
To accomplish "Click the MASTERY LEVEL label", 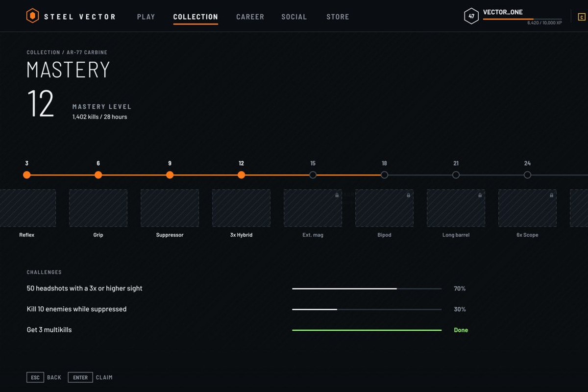I will coord(102,107).
